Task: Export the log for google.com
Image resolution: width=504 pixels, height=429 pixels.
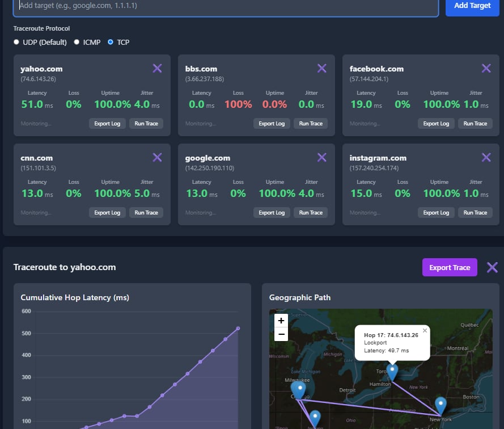Action: pyautogui.click(x=272, y=212)
